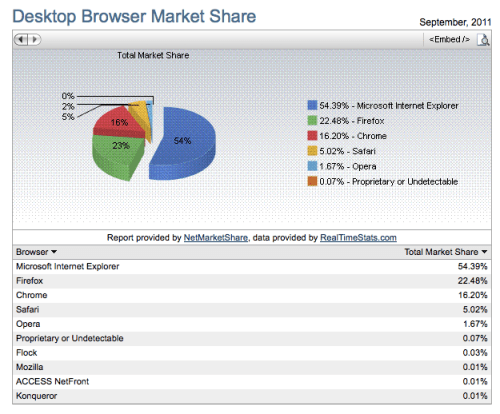This screenshot has height=414, width=500.
Task: Select the Safari row in the table
Action: pos(252,310)
